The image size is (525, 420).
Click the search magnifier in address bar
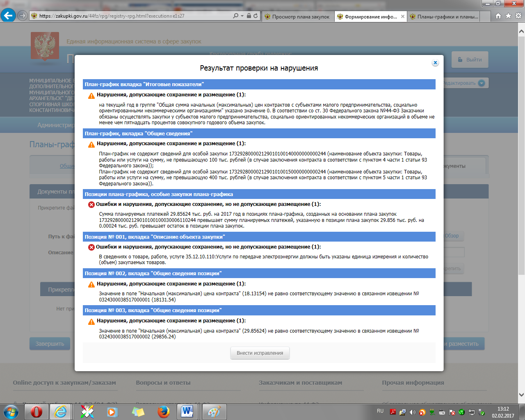[x=235, y=16]
